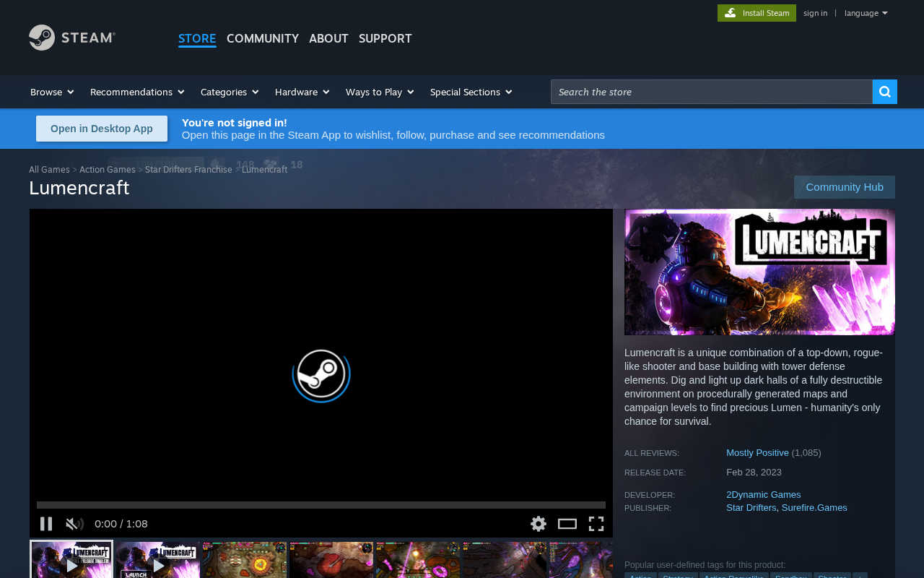924x578 pixels.
Task: Enter fullscreen on video player
Action: [596, 524]
